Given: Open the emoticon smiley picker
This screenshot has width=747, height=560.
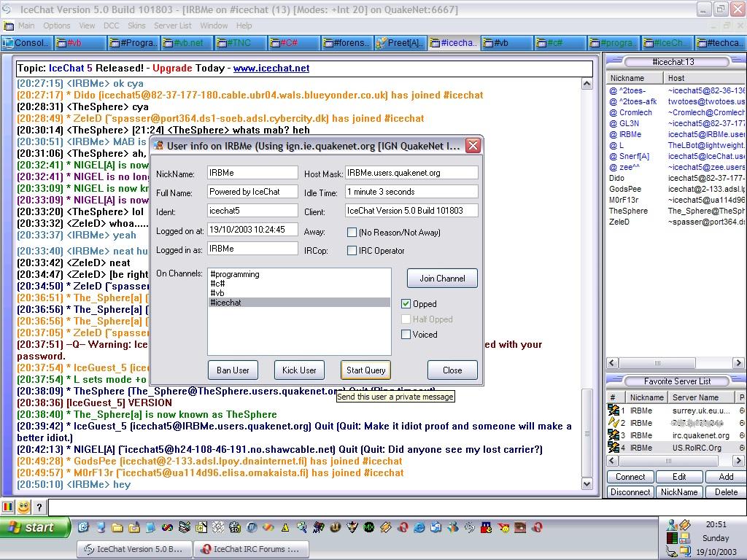Looking at the screenshot, I should pos(23,507).
